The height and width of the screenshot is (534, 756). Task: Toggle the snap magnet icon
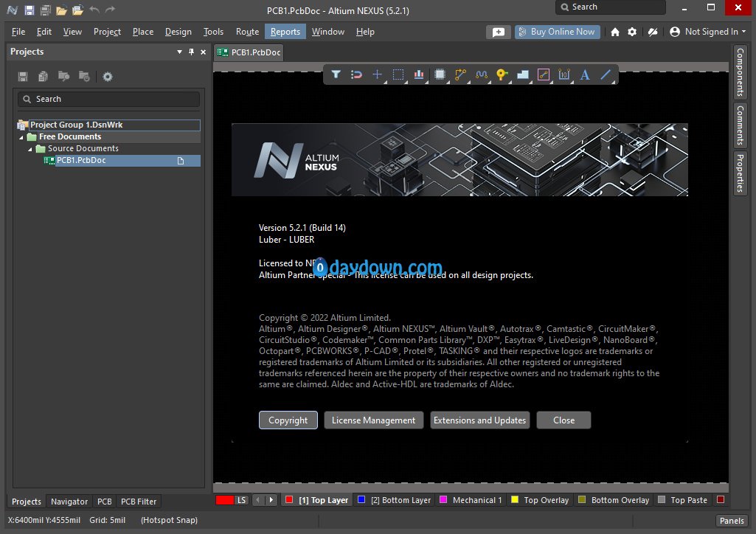click(x=356, y=74)
